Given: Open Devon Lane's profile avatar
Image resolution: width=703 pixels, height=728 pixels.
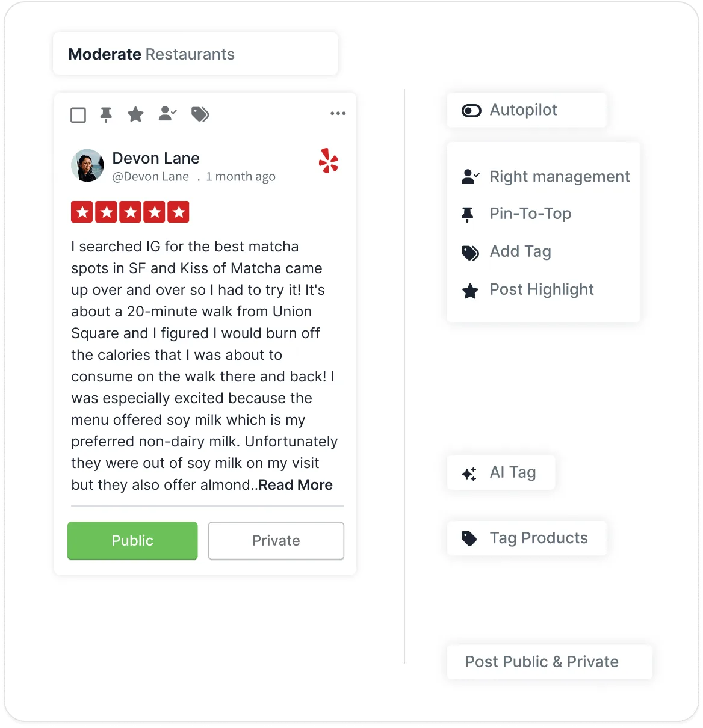Looking at the screenshot, I should pyautogui.click(x=88, y=165).
